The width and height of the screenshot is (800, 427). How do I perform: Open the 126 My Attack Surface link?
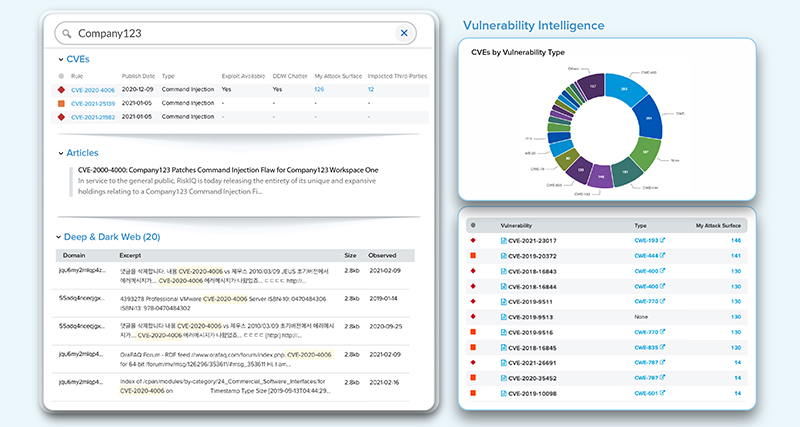coord(319,89)
